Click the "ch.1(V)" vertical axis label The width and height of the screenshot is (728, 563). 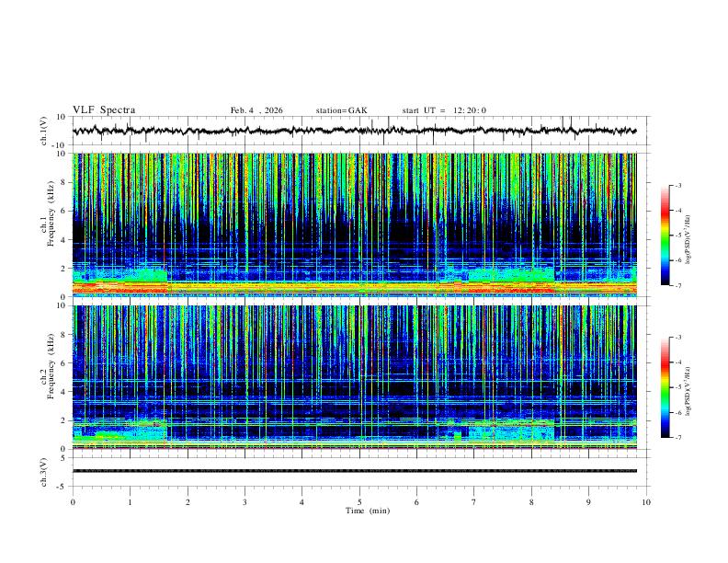click(44, 131)
